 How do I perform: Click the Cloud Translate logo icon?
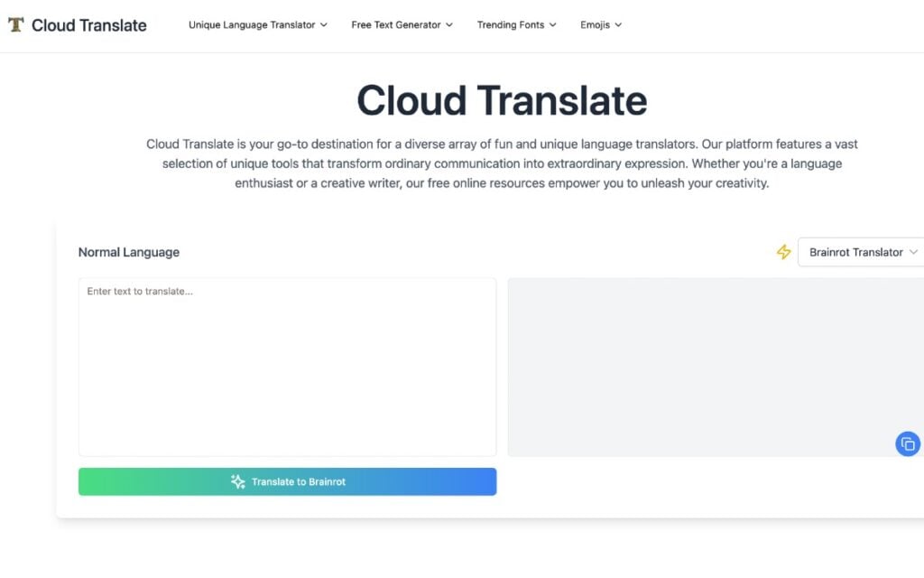tap(14, 24)
